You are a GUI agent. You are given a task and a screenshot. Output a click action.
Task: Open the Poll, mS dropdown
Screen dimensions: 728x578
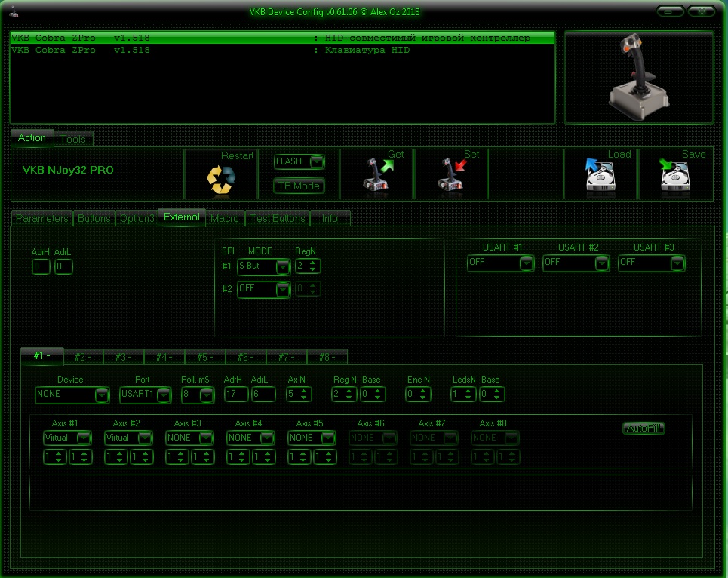point(198,395)
